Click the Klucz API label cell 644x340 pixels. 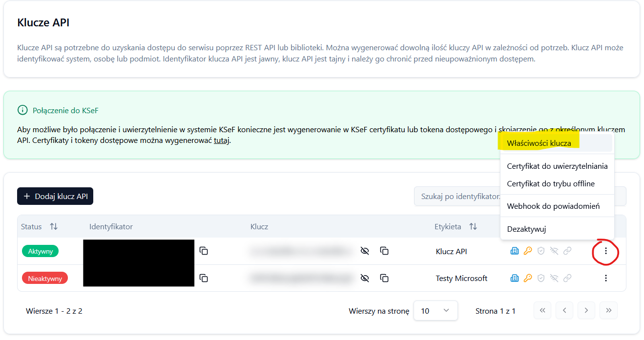click(x=451, y=251)
